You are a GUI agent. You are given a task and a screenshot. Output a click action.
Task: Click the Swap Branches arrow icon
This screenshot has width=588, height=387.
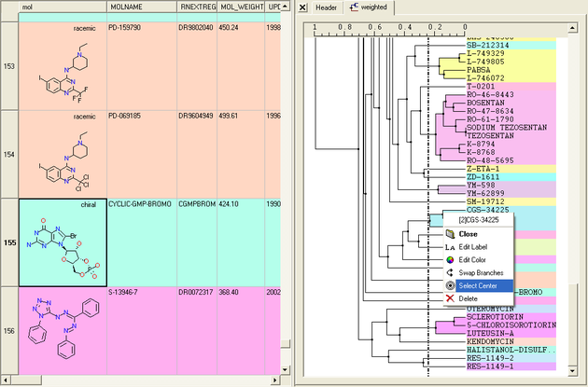(x=451, y=272)
